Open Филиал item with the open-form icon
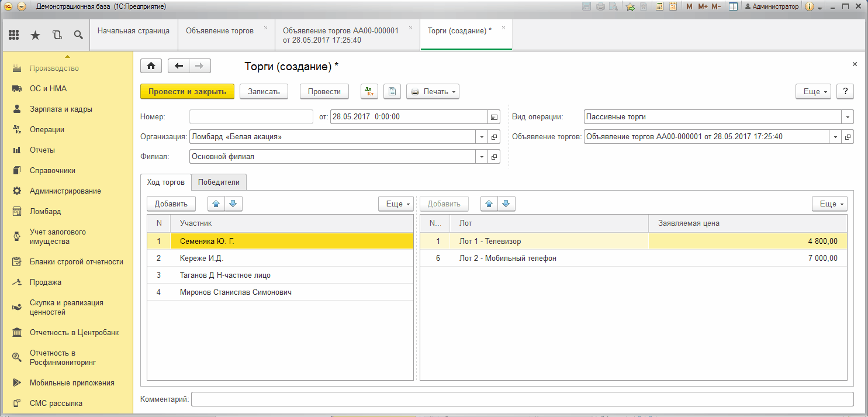 click(x=494, y=157)
